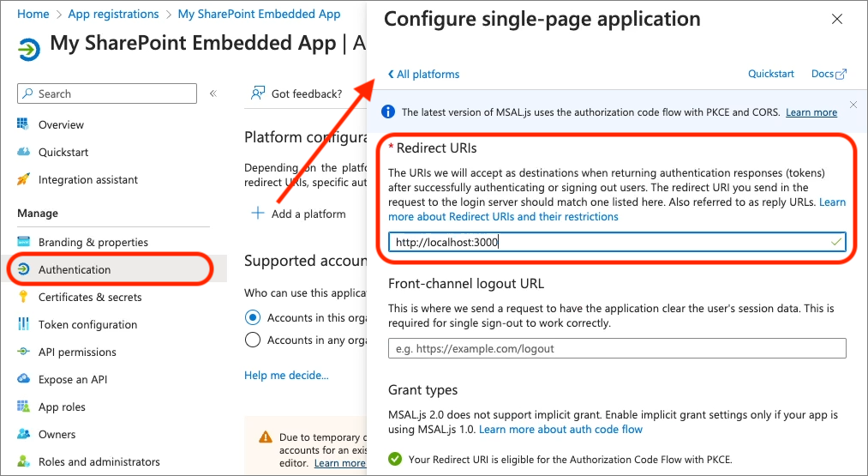This screenshot has width=868, height=476.
Task: Click the green validation check in URI field
Action: point(836,242)
